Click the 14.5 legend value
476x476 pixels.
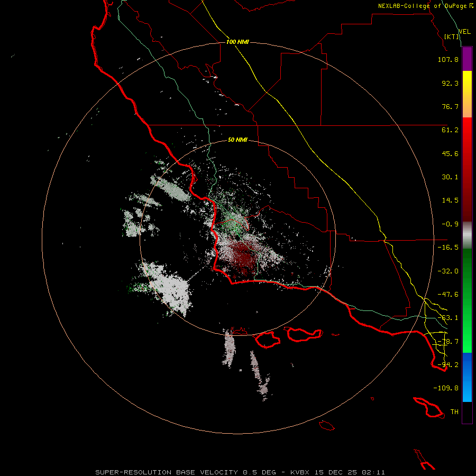click(x=450, y=200)
